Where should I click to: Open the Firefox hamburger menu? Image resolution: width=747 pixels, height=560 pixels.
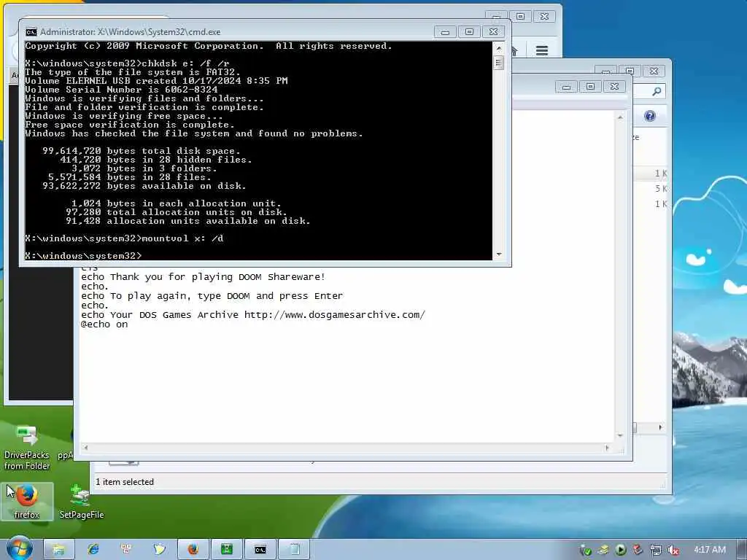click(x=542, y=50)
